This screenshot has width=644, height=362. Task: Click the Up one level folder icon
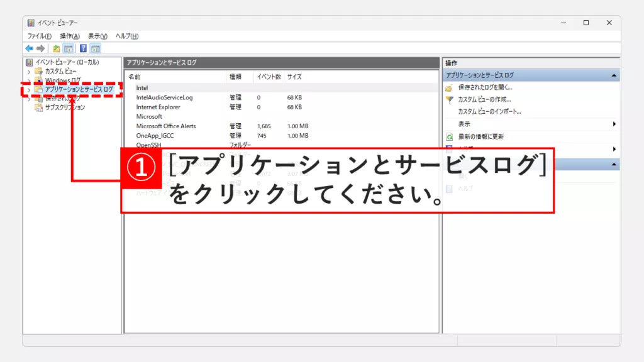coord(57,48)
